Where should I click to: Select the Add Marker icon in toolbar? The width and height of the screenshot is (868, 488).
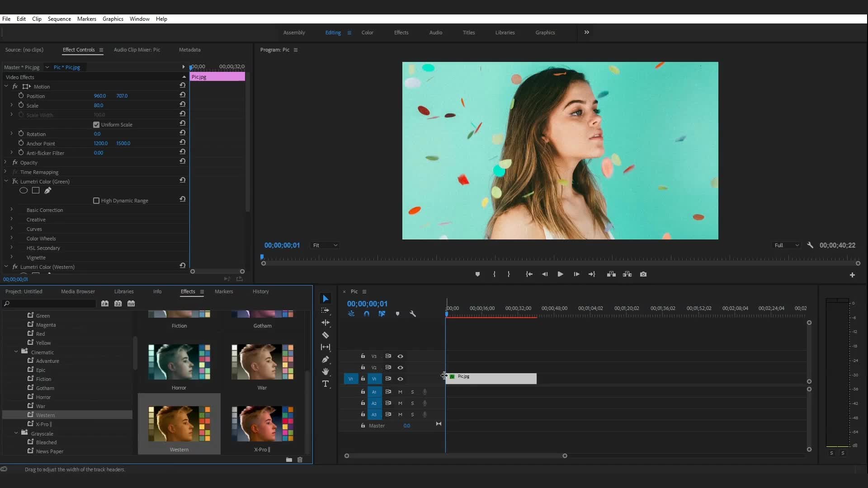click(x=477, y=274)
